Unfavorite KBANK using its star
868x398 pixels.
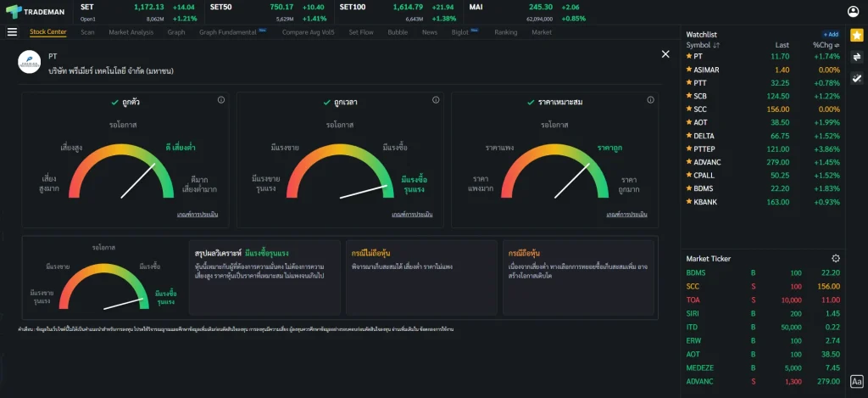click(x=689, y=202)
